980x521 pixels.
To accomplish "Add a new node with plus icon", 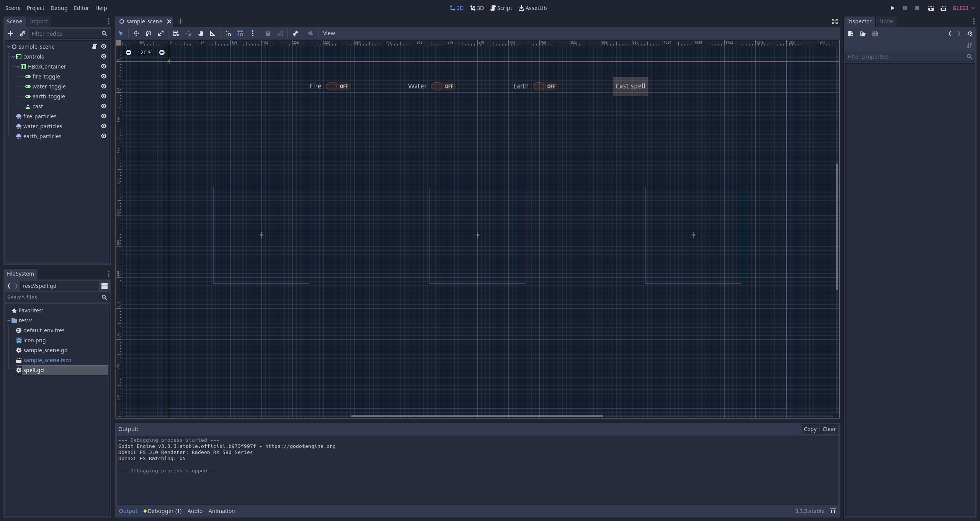I will click(x=10, y=34).
